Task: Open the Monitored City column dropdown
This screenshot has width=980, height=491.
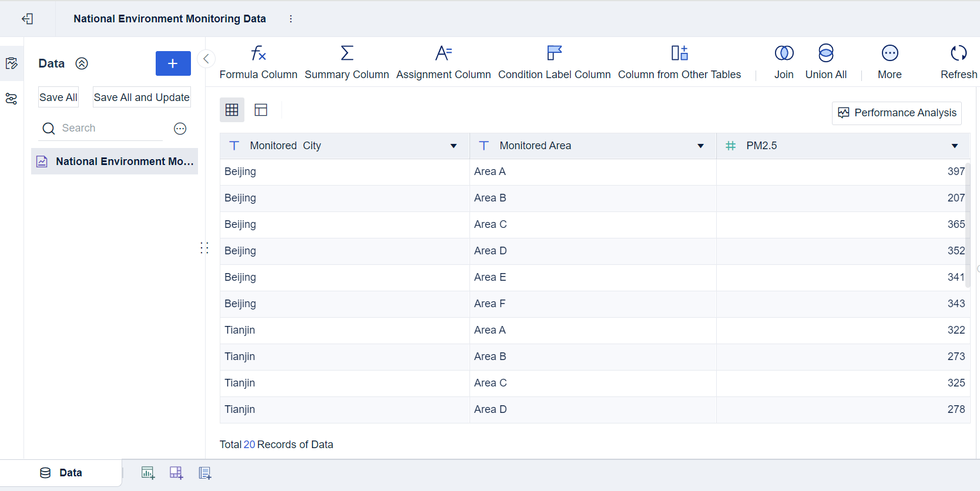Action: (x=454, y=146)
